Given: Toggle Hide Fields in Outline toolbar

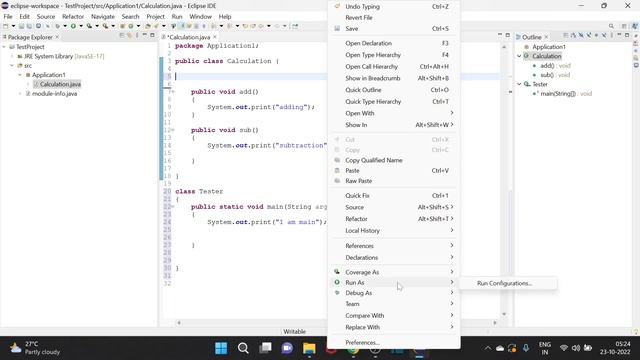Looking at the screenshot, I should pos(581,36).
